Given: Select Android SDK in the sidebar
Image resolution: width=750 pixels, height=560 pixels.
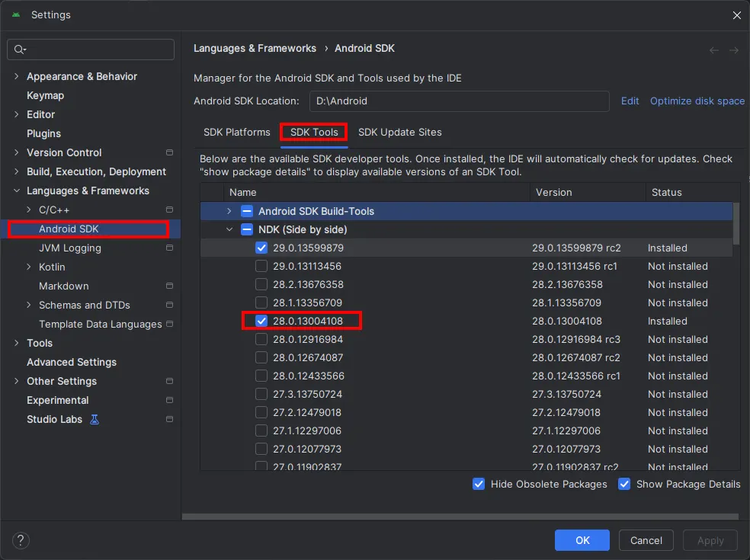Looking at the screenshot, I should click(x=91, y=229).
